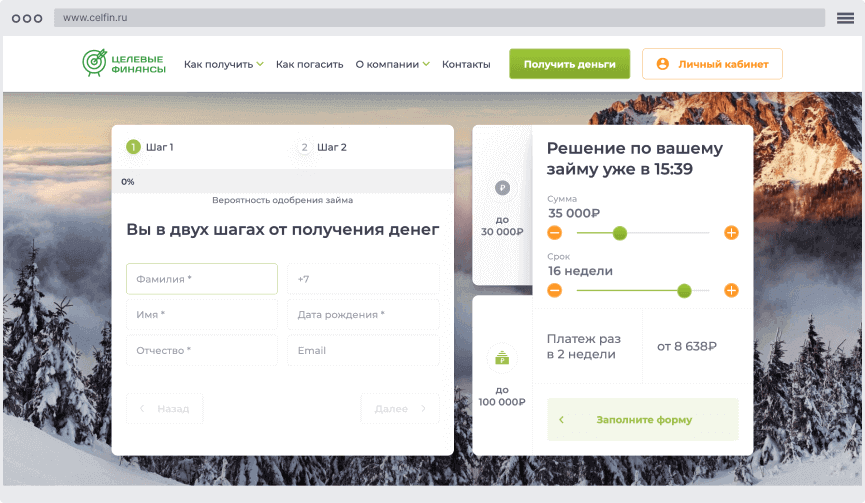
Task: Click the Назад button
Action: pos(164,409)
